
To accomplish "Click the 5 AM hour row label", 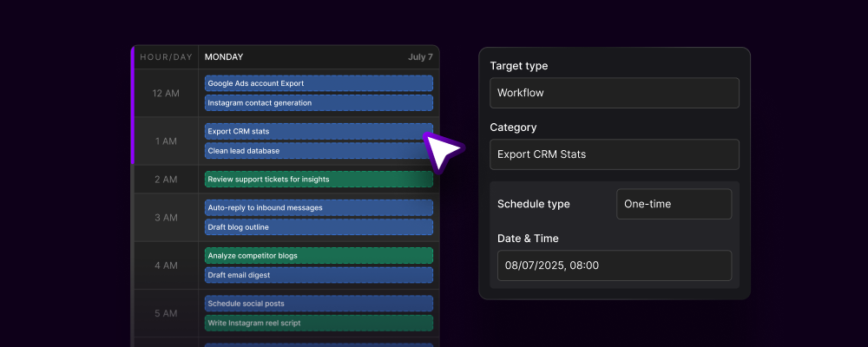I will (166, 313).
